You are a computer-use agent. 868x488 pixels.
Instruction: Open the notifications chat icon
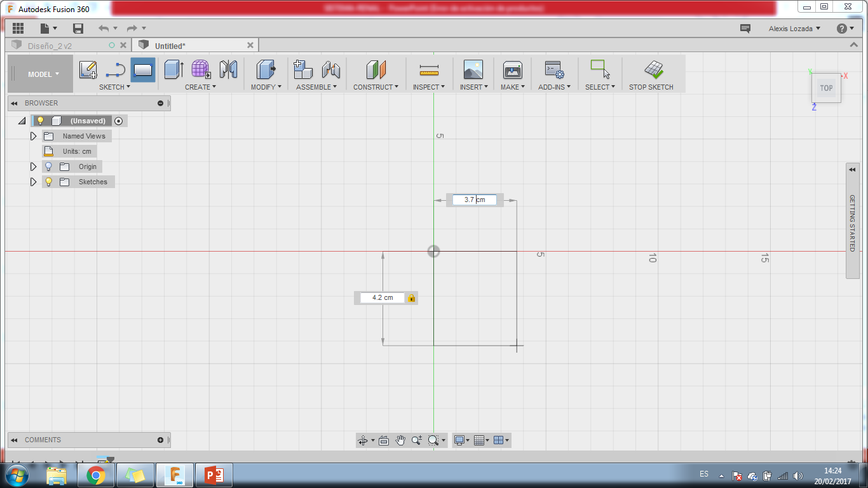pyautogui.click(x=745, y=29)
